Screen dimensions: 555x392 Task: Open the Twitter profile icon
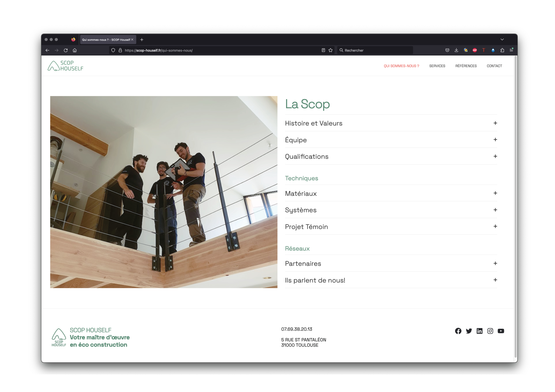[469, 331]
